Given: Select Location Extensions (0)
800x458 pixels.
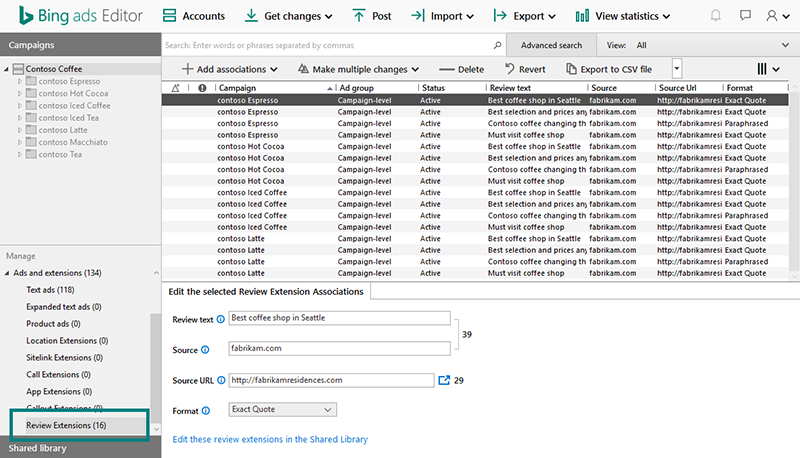Looking at the screenshot, I should 67,341.
